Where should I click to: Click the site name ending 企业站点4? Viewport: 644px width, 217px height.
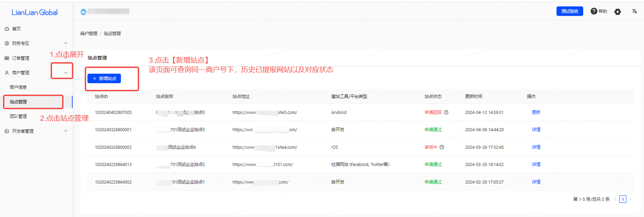coord(176,147)
